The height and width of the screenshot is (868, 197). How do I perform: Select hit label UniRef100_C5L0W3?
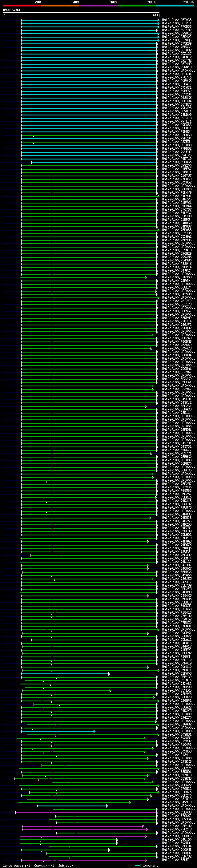click(177, 812)
